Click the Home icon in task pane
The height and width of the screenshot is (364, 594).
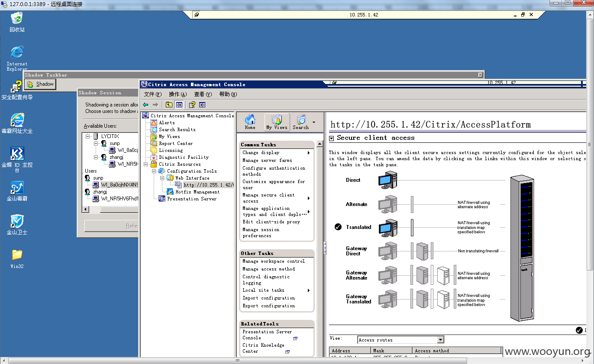click(250, 122)
